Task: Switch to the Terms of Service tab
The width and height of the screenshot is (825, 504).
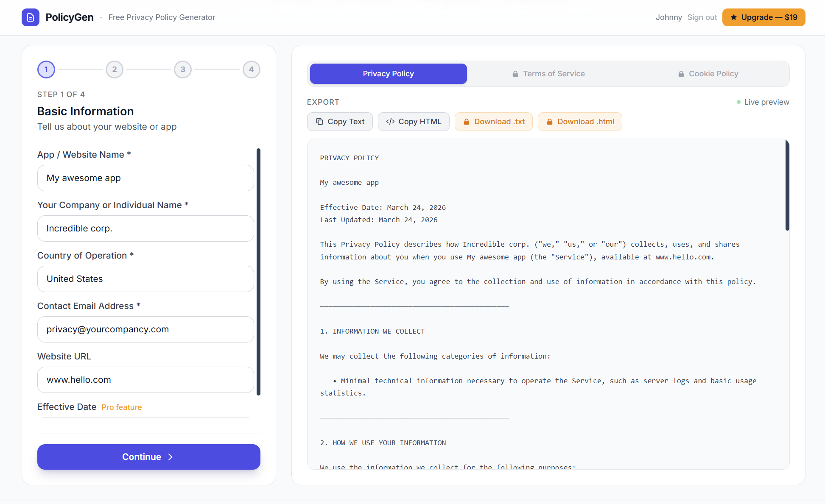Action: point(548,73)
